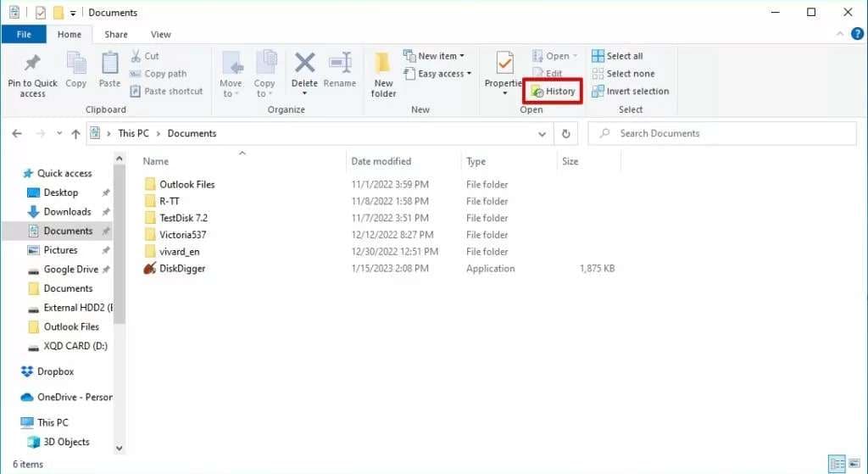Expand the Delete options arrow
The image size is (868, 474).
(304, 93)
